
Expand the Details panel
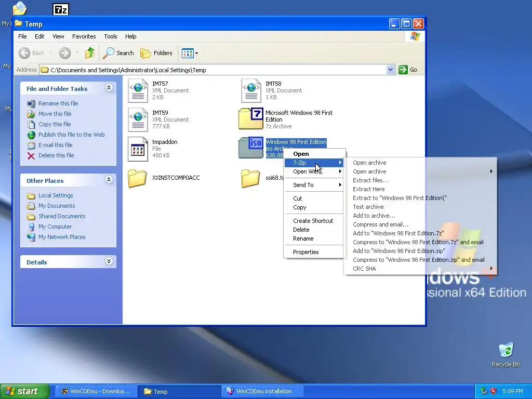(x=109, y=261)
